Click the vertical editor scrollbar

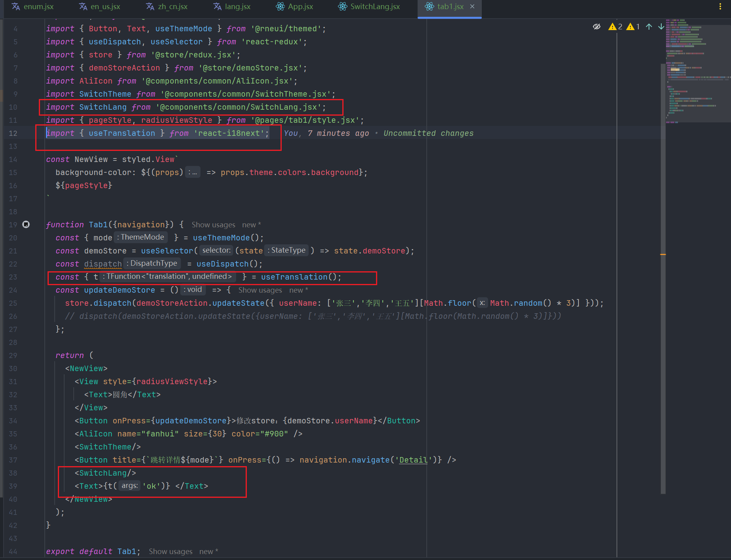663,278
